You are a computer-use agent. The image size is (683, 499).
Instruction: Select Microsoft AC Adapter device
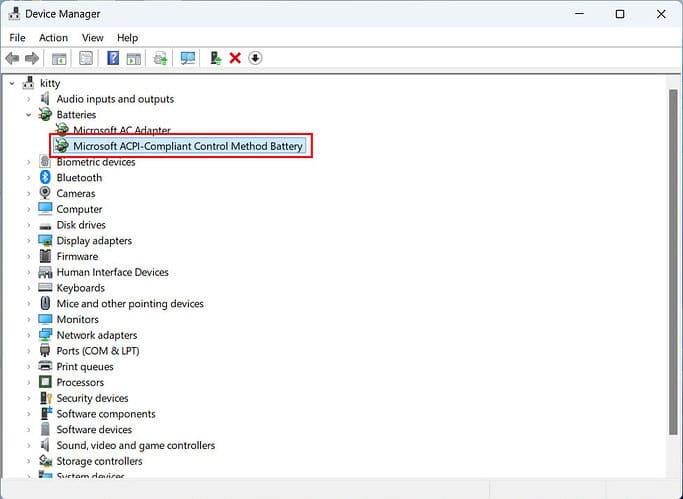(121, 130)
